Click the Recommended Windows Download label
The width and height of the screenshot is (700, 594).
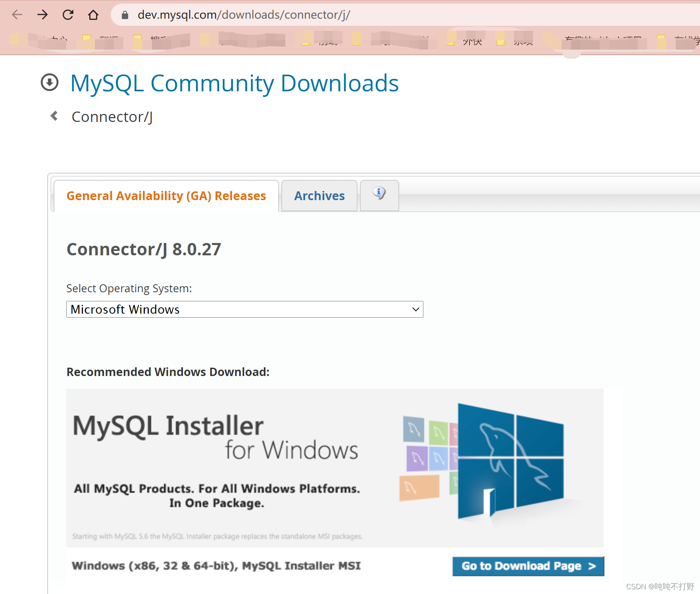click(168, 372)
